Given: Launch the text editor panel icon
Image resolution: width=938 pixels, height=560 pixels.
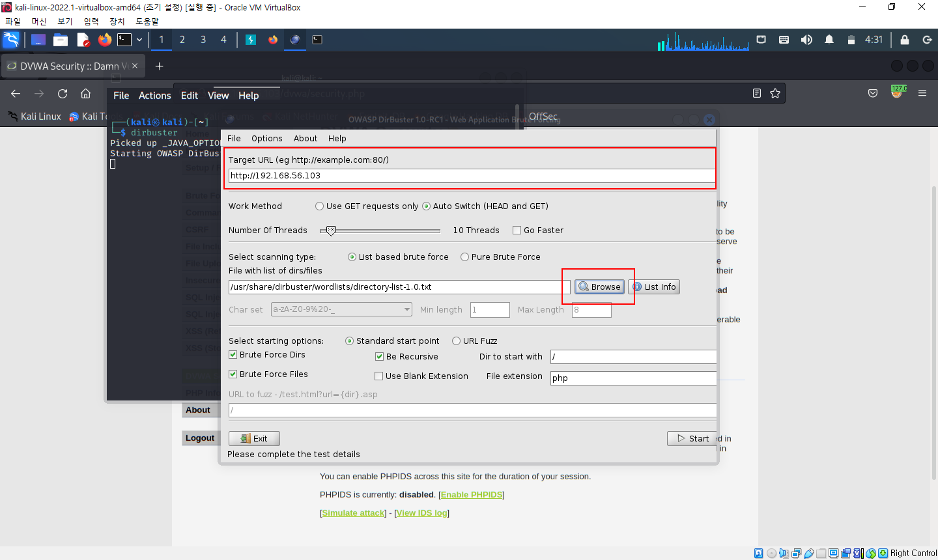Looking at the screenshot, I should [x=83, y=40].
